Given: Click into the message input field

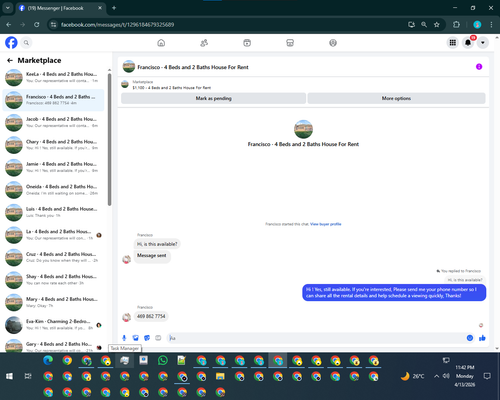Looking at the screenshot, I should click(x=317, y=338).
